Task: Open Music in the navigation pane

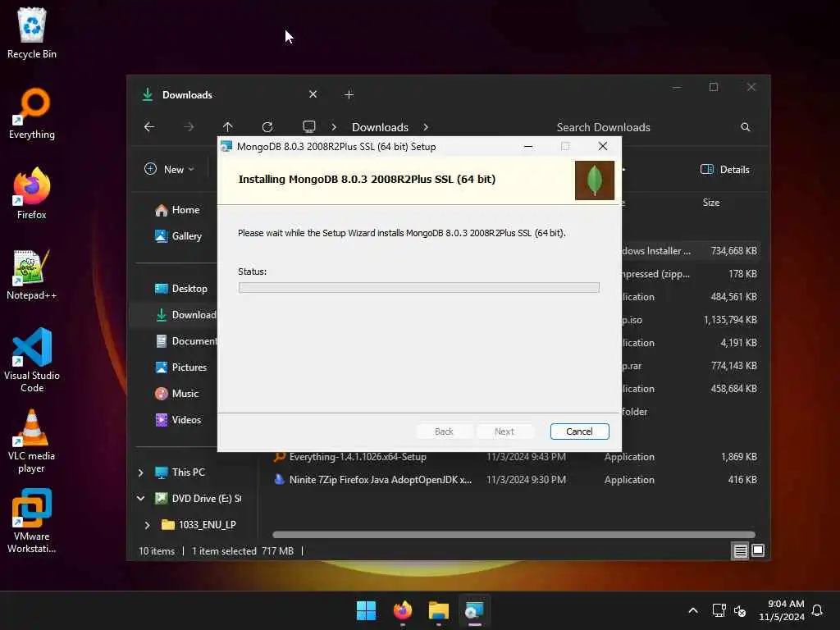Action: pyautogui.click(x=177, y=394)
